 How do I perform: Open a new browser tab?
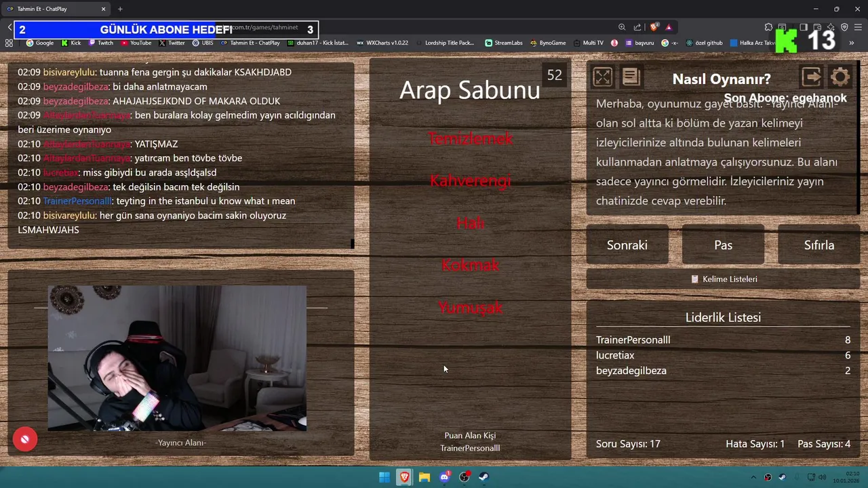tap(120, 9)
